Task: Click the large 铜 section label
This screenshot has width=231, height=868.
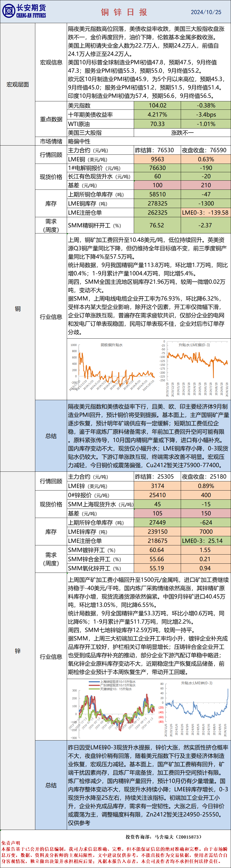Action: point(18,309)
